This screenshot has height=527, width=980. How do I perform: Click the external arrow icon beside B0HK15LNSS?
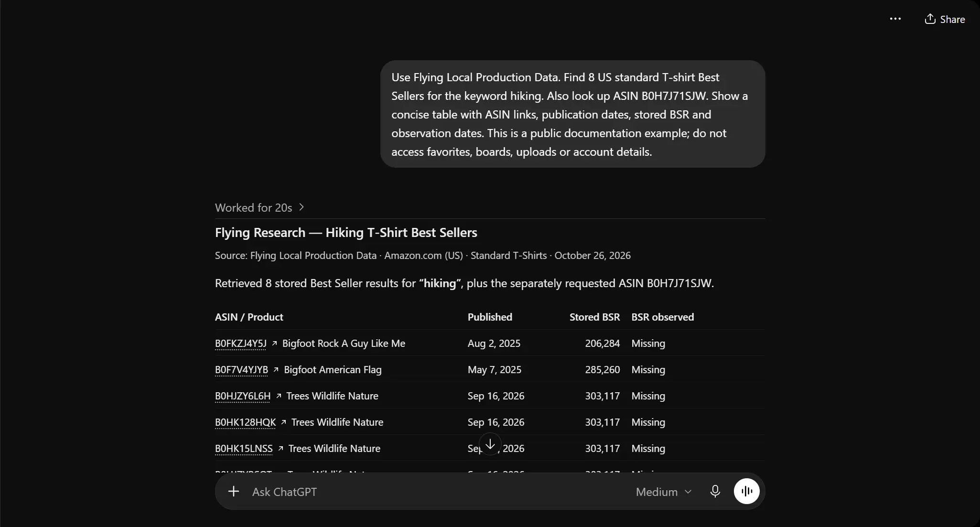click(280, 448)
